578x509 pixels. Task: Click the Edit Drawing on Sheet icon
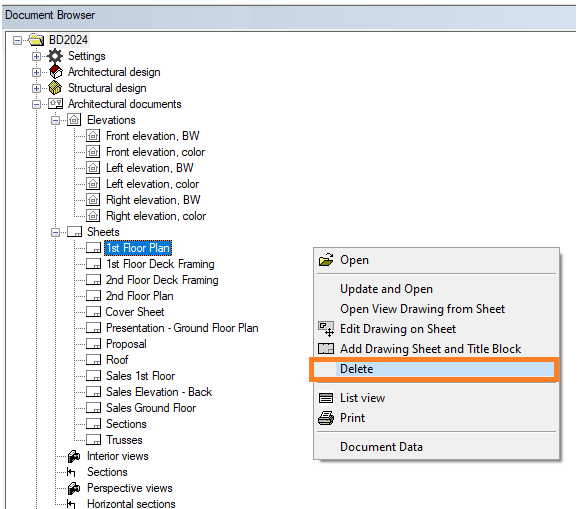click(x=326, y=329)
